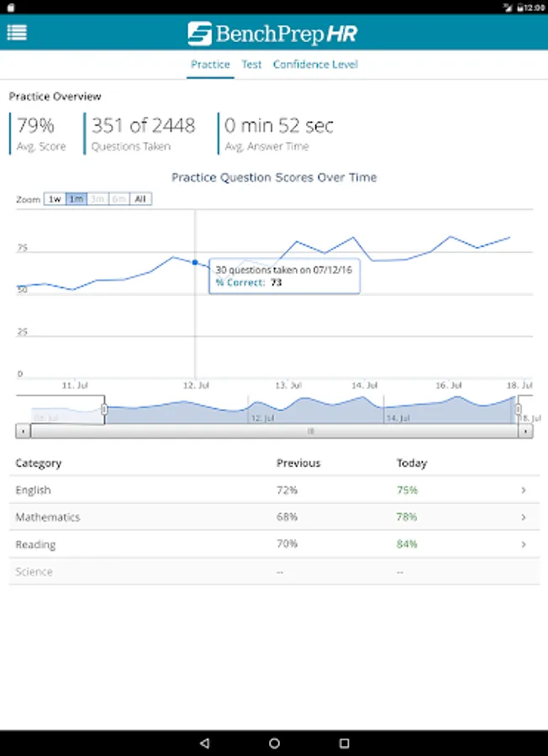548x756 pixels.
Task: Expand the Mathematics category chevron
Action: coord(524,517)
